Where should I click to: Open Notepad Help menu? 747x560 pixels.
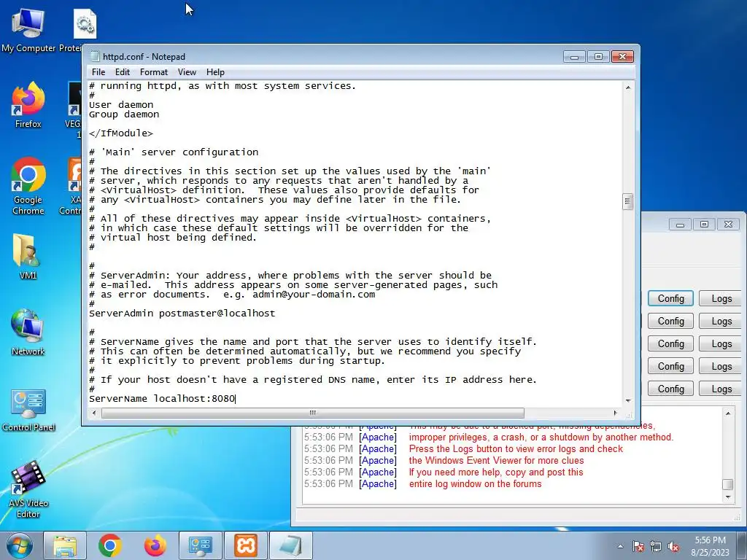215,72
